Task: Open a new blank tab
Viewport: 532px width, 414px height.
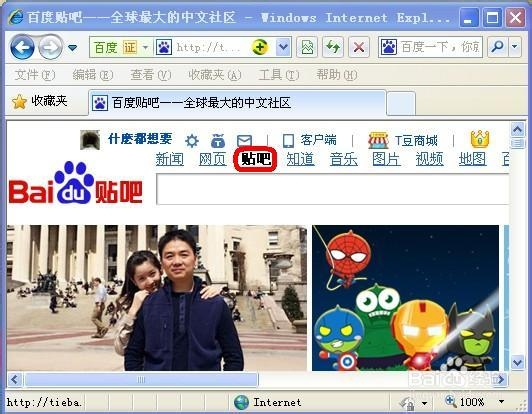Action: (401, 103)
